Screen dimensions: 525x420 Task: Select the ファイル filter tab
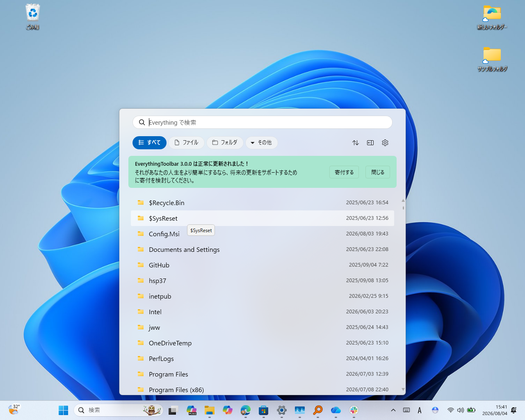pos(187,143)
